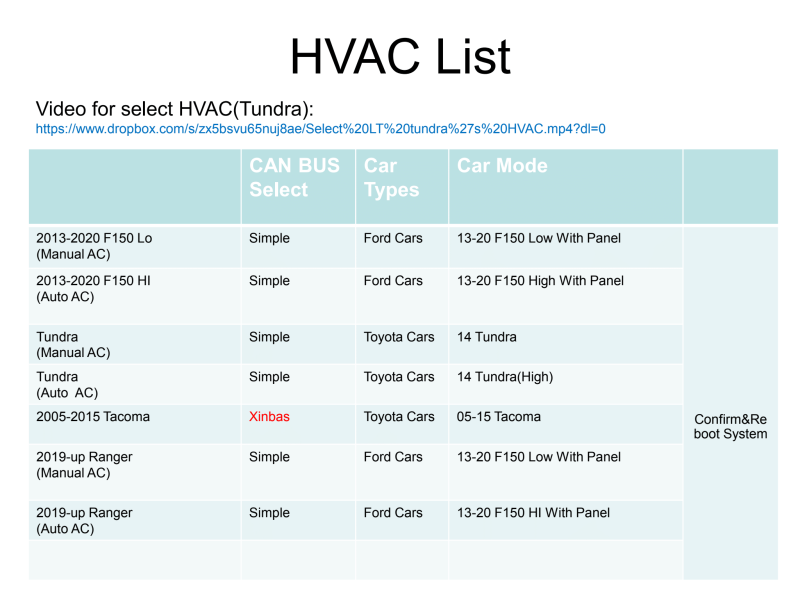Screen dimensions: 800x600
Task: Select the 'Video for select HVAC(Tundra):' text
Action: point(175,108)
